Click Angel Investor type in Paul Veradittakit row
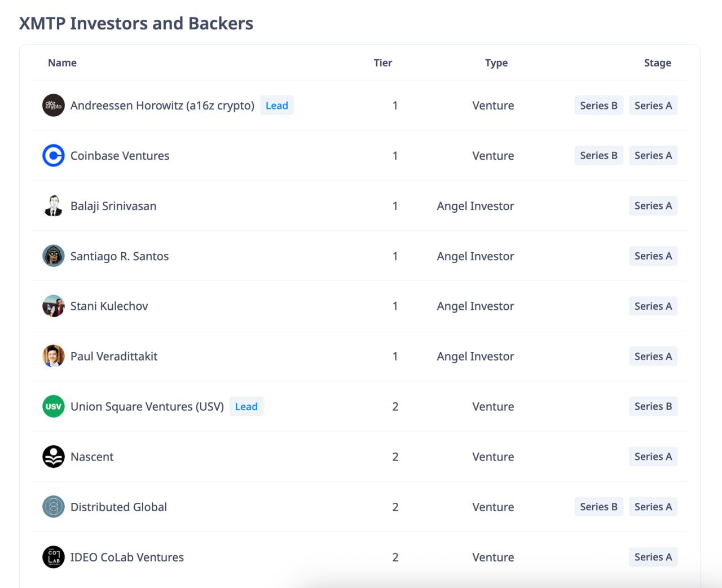Screen dimensions: 722x588 476,356
